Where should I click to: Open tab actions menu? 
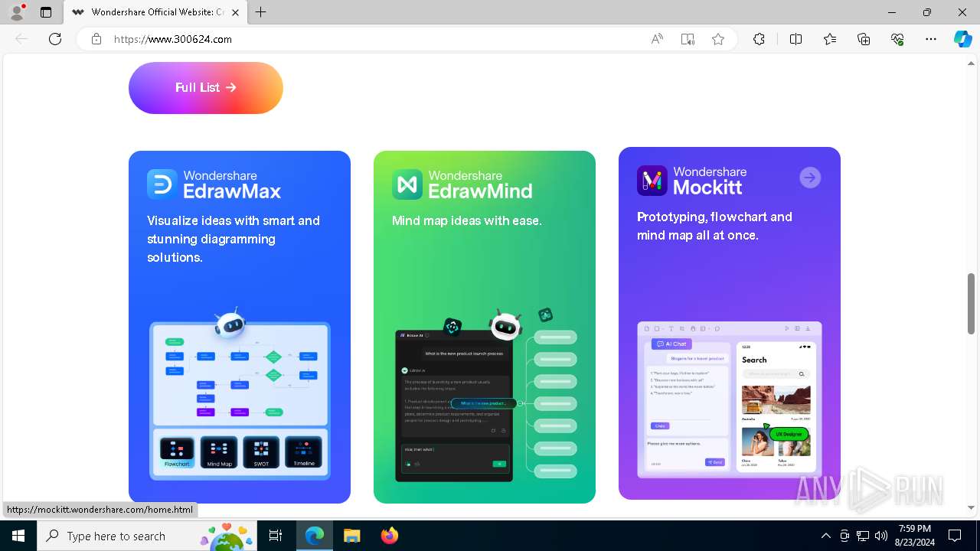[x=46, y=12]
